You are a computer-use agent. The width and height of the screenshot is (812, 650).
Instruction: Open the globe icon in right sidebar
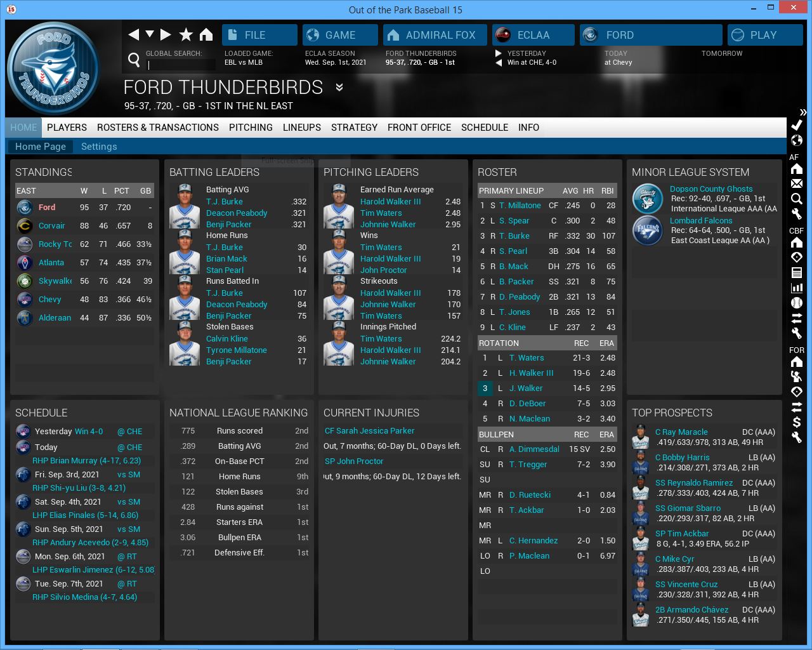click(797, 140)
